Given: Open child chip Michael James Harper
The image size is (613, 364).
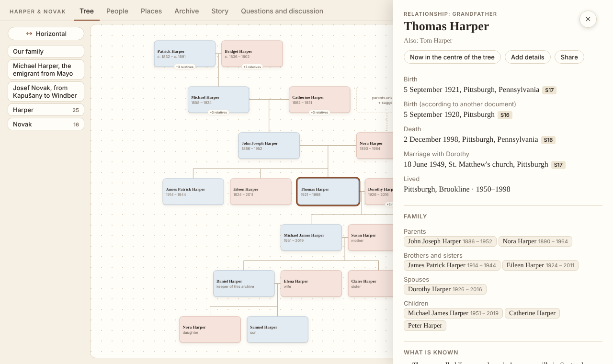Looking at the screenshot, I should click(453, 313).
